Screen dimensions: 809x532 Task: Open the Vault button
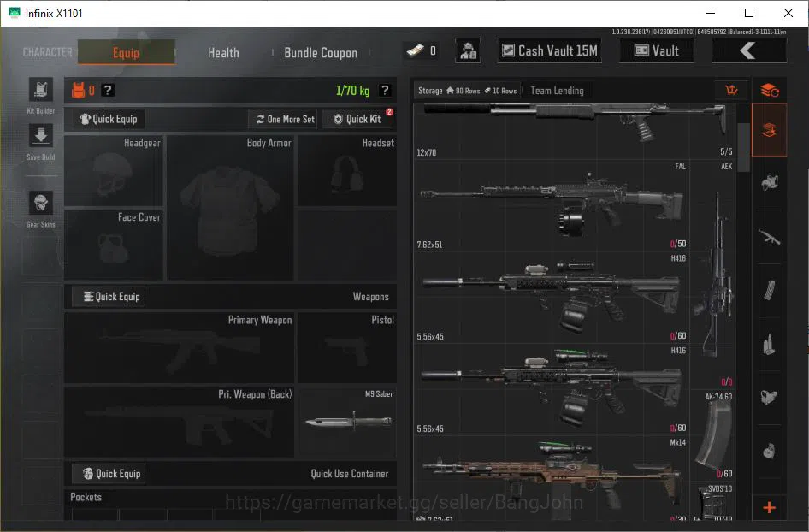click(x=656, y=50)
